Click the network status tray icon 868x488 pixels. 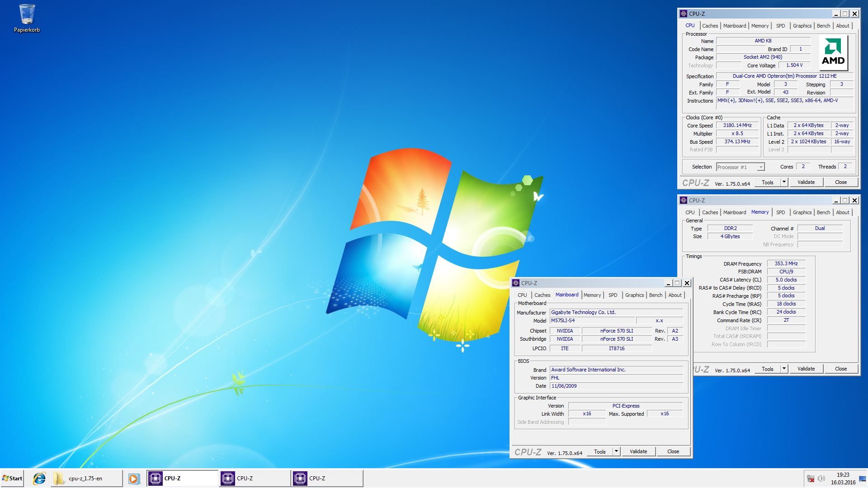click(x=811, y=479)
